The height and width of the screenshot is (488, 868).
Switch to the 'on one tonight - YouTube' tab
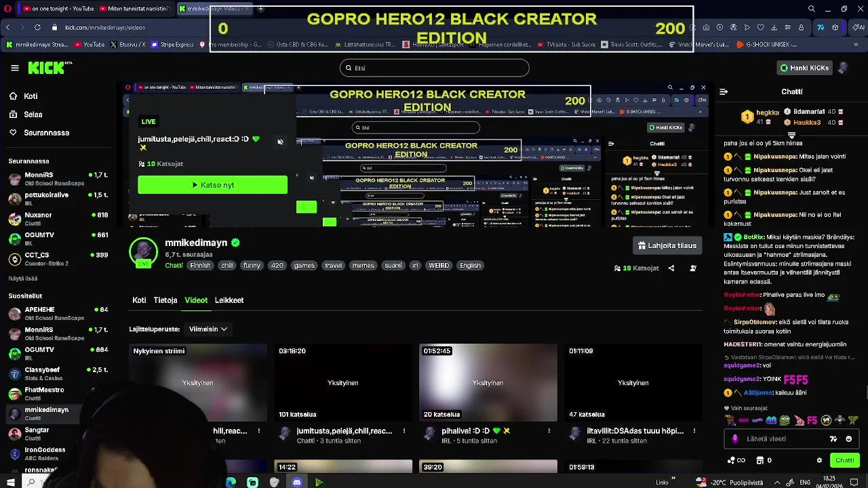[x=57, y=9]
